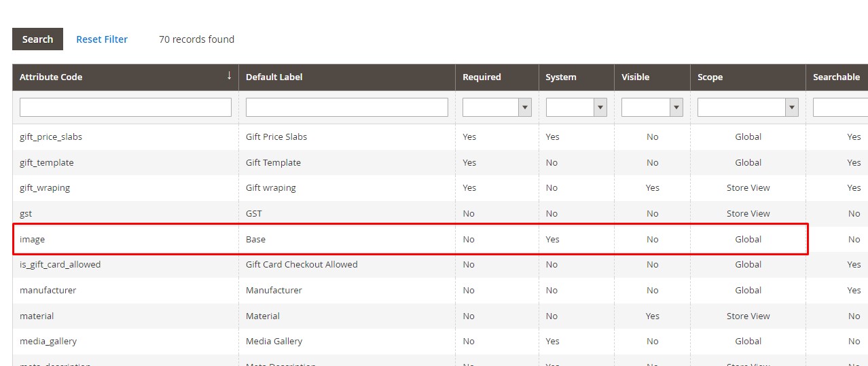Click the 70 records found text
Viewport: 868px width, 366px height.
[x=196, y=39]
